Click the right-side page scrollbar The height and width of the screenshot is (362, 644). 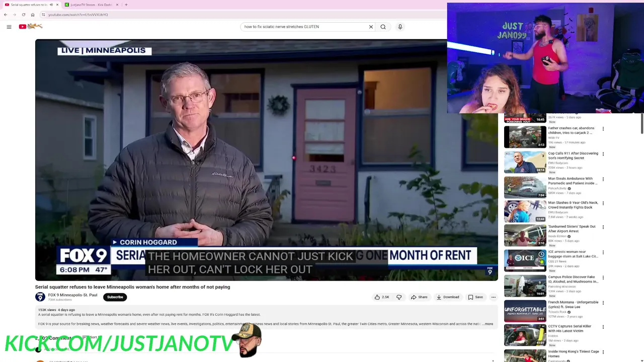pyautogui.click(x=641, y=123)
